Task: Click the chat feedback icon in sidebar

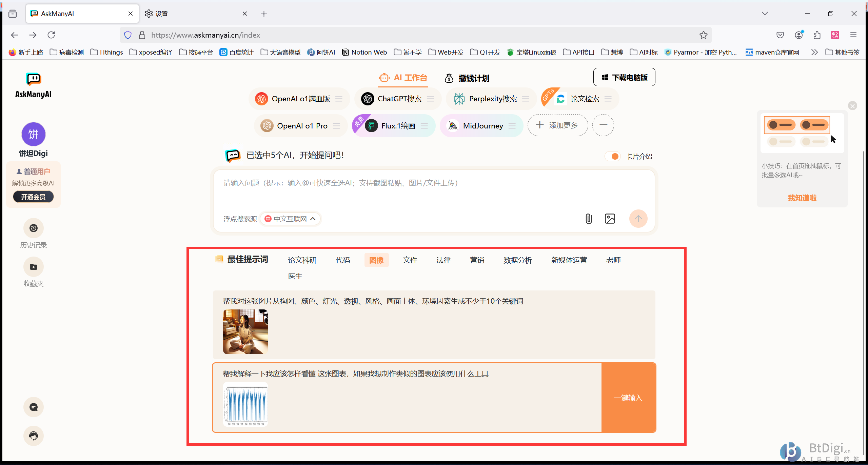Action: click(x=33, y=407)
